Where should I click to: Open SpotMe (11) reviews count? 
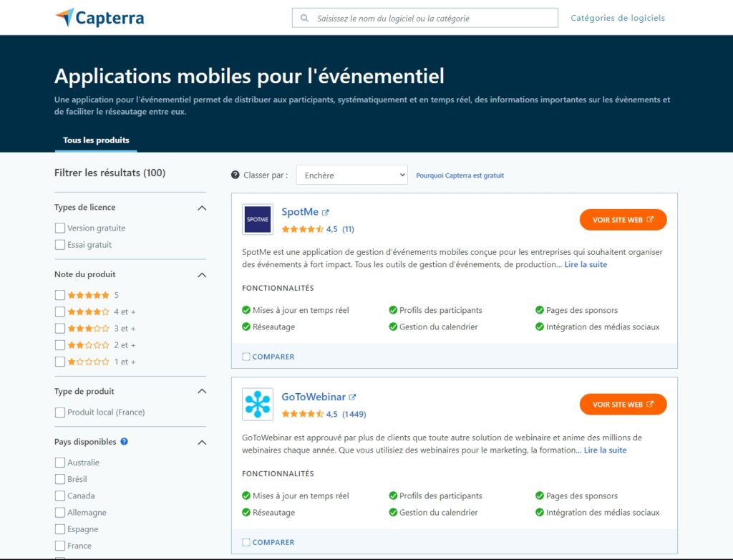click(x=349, y=229)
